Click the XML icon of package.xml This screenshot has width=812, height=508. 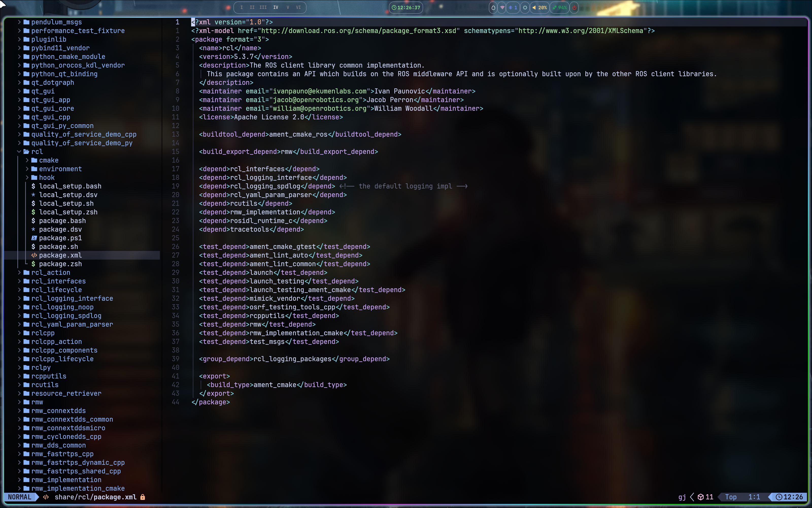click(x=34, y=255)
